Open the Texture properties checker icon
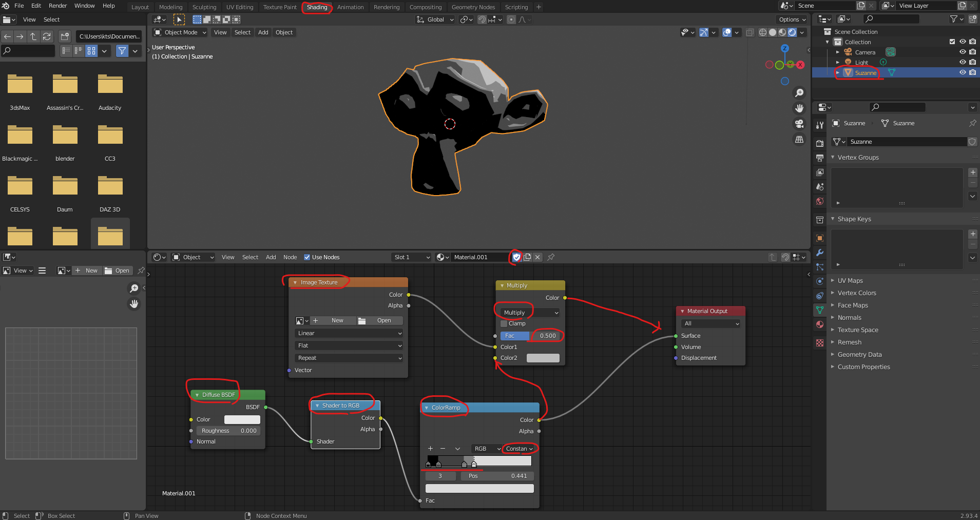Viewport: 980px width, 520px height. click(820, 343)
